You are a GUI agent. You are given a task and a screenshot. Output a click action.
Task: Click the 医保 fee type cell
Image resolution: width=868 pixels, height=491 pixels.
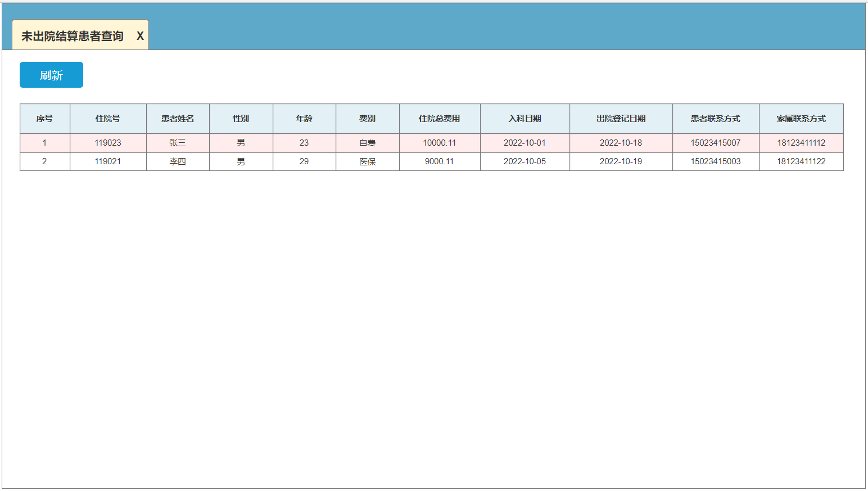pyautogui.click(x=368, y=161)
